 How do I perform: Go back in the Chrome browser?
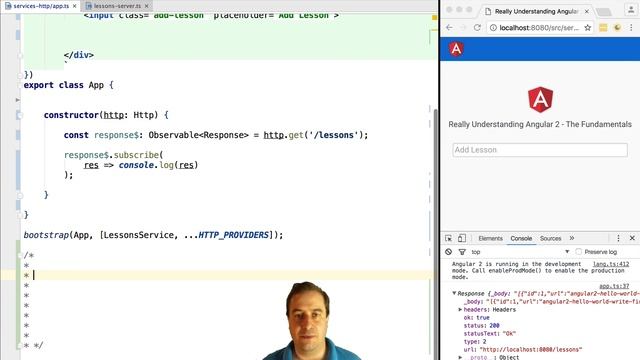click(x=449, y=27)
